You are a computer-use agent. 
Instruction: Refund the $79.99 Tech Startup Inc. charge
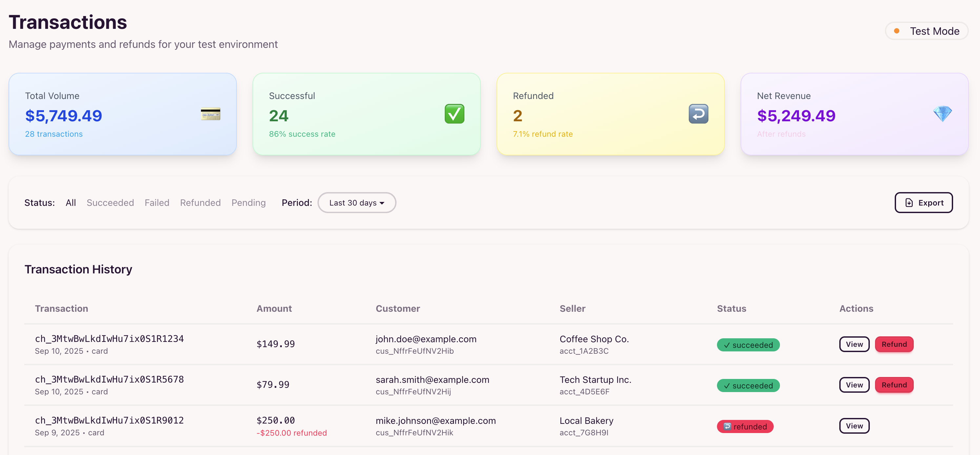pos(894,385)
